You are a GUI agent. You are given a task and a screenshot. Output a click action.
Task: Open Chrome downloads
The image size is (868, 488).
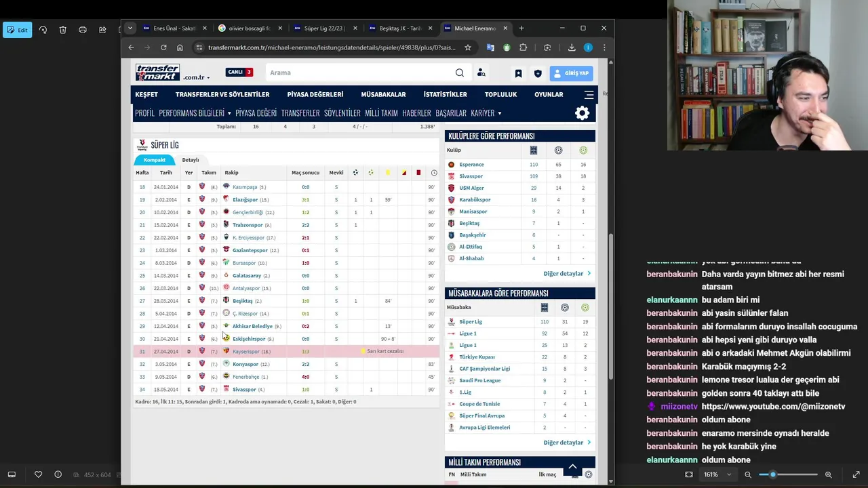coord(572,47)
